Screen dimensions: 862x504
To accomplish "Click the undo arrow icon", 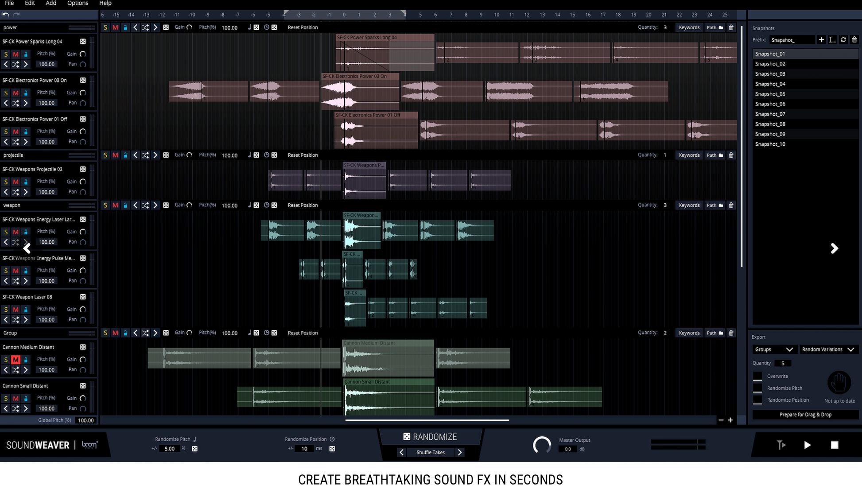I will coord(6,15).
